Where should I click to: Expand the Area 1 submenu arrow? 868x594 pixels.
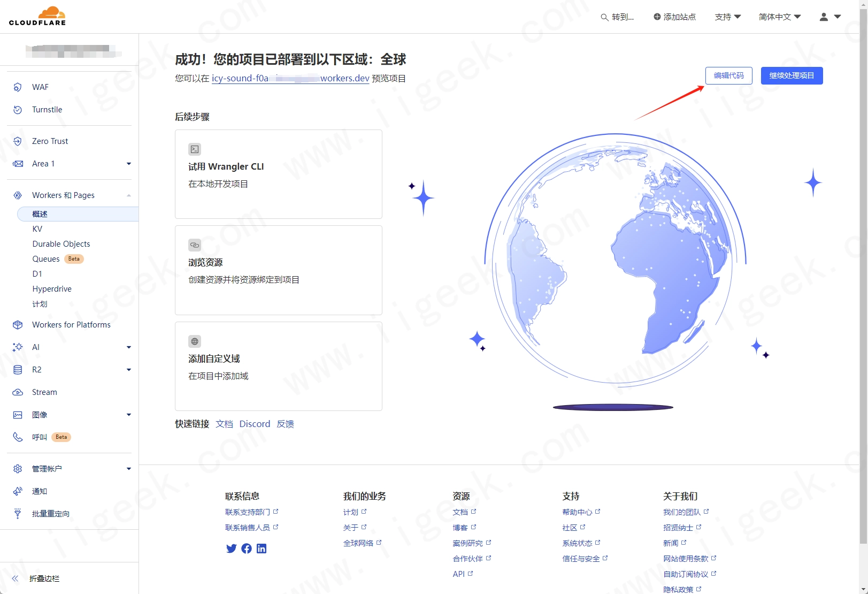(x=129, y=164)
